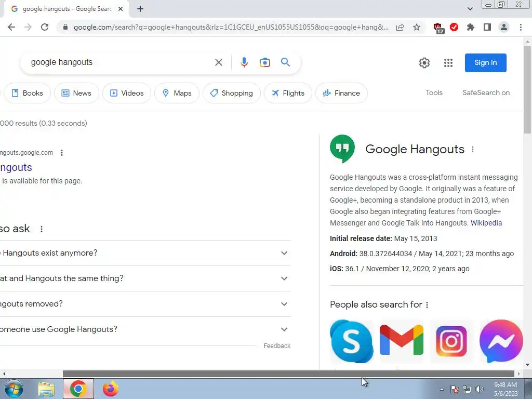The image size is (532, 399).
Task: Click the Sign in button
Action: (486, 63)
